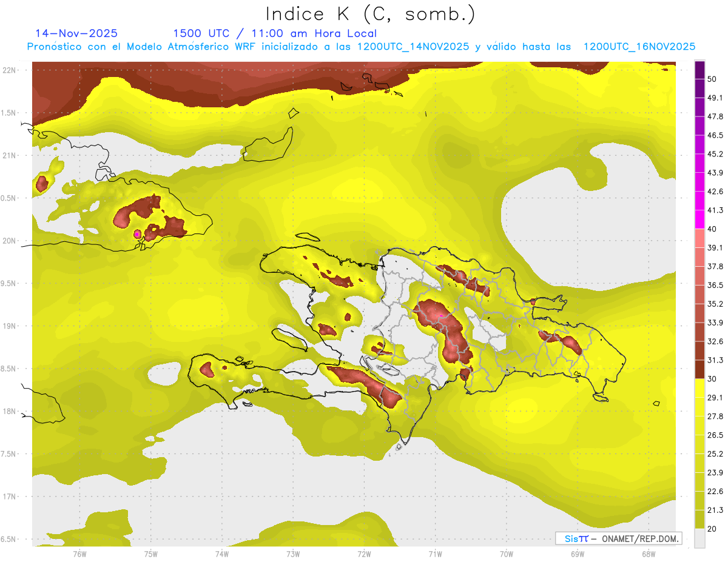Pick the magenta swatch between 40 and 41.3
The height and width of the screenshot is (562, 728).
(699, 219)
